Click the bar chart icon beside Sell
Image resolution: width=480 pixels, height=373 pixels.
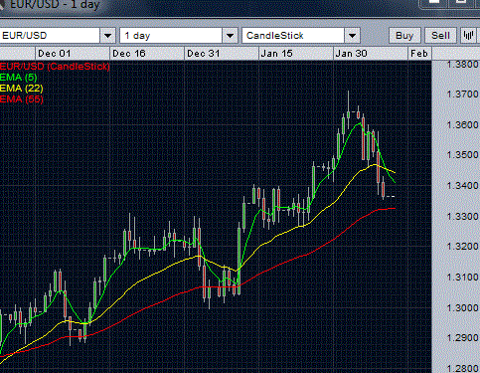(468, 35)
